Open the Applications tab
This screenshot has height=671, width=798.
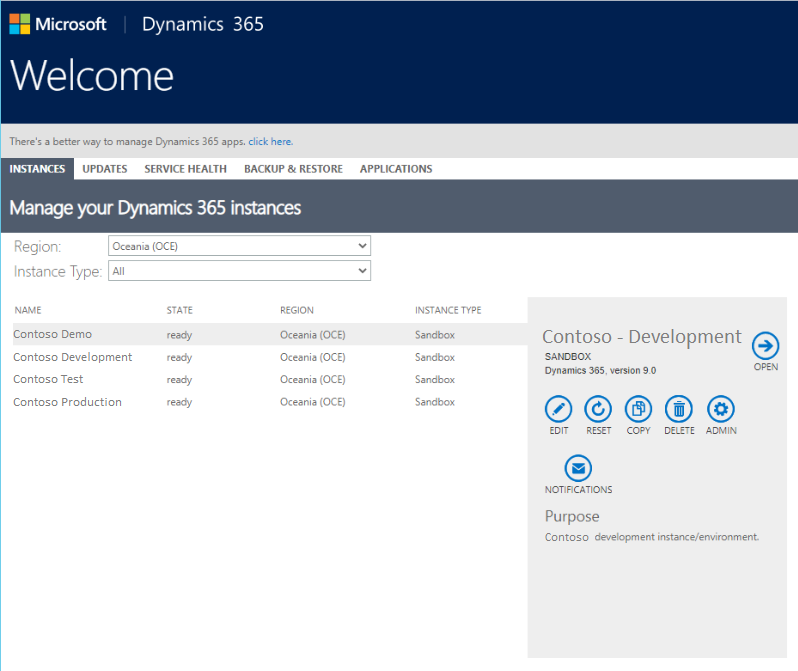click(396, 169)
